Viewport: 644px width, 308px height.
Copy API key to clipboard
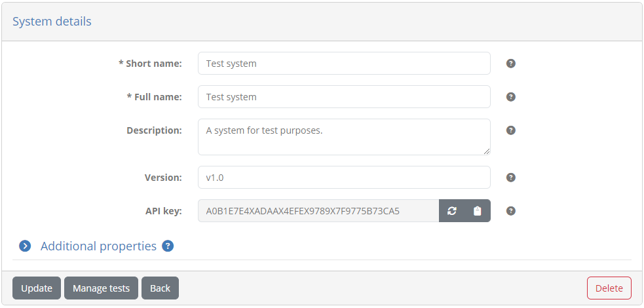(x=477, y=210)
